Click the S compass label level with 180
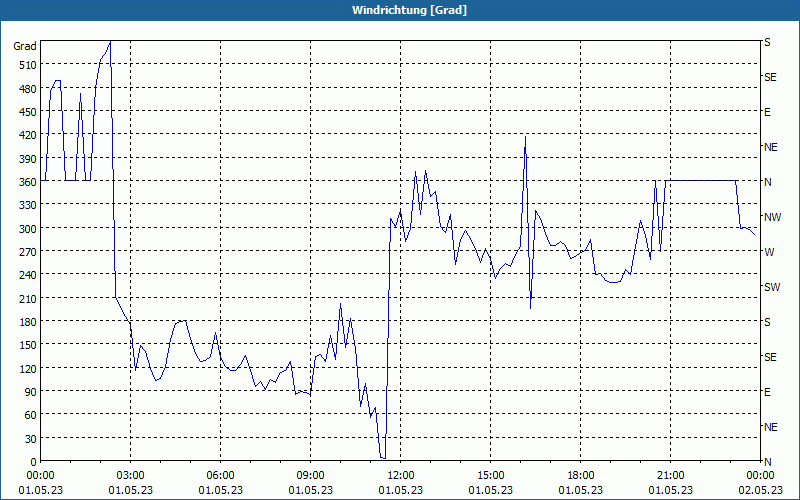 [767, 322]
